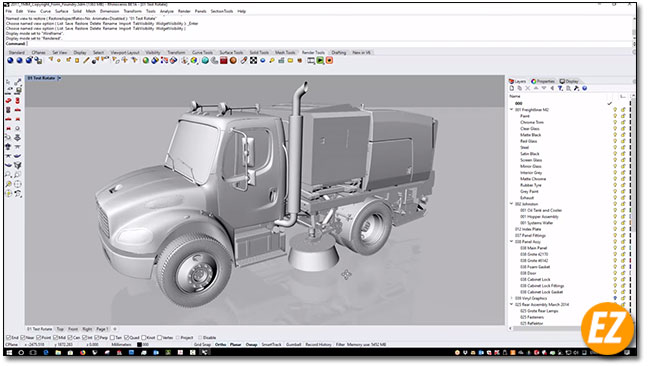Enable the Tan osnap checkbox
Image resolution: width=650 pixels, height=366 pixels.
[112, 338]
